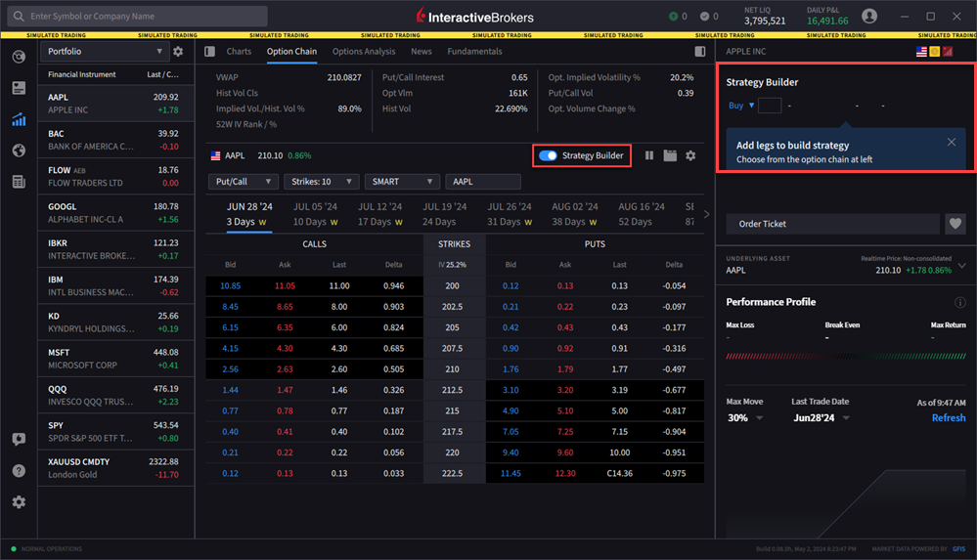Click the Performance Profile info icon
The height and width of the screenshot is (560, 977).
pyautogui.click(x=959, y=303)
